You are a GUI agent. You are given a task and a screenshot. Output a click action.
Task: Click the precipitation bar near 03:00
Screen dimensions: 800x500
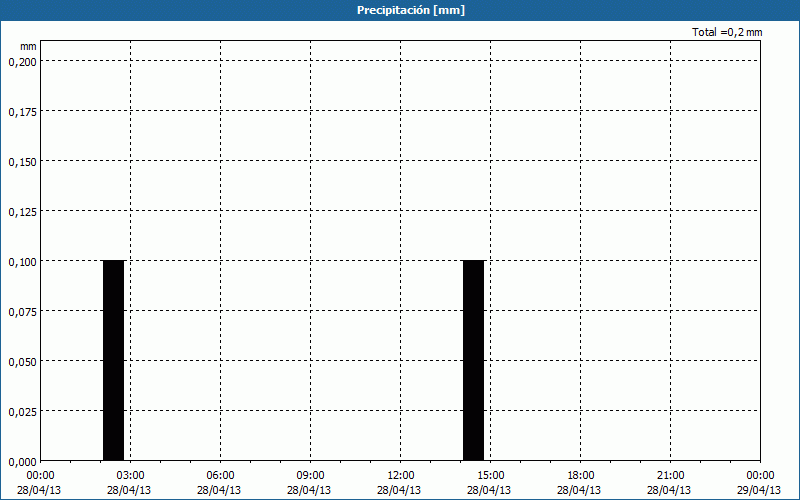(113, 361)
